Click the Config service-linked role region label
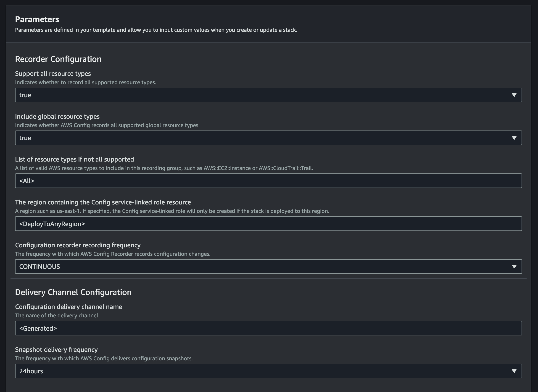This screenshot has height=392, width=538. (103, 202)
